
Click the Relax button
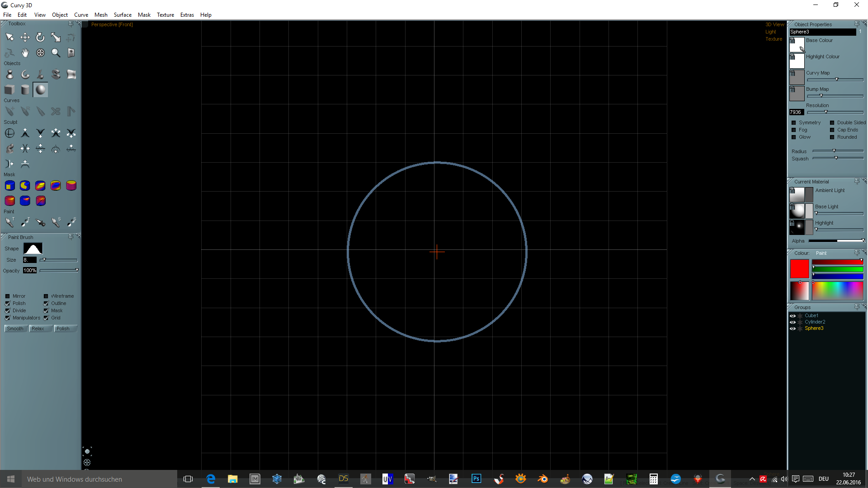(x=41, y=329)
